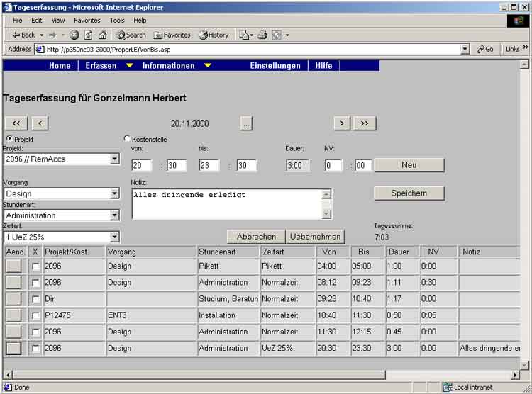Click the Notiz text area
Image resolution: width=532 pixels, height=394 pixels.
click(227, 204)
